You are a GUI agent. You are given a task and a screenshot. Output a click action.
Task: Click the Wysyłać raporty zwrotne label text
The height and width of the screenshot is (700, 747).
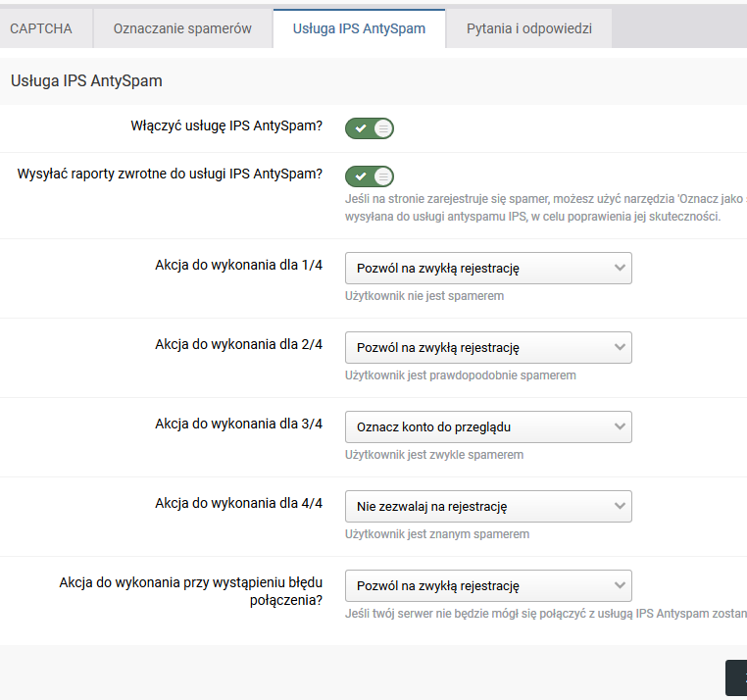point(170,174)
